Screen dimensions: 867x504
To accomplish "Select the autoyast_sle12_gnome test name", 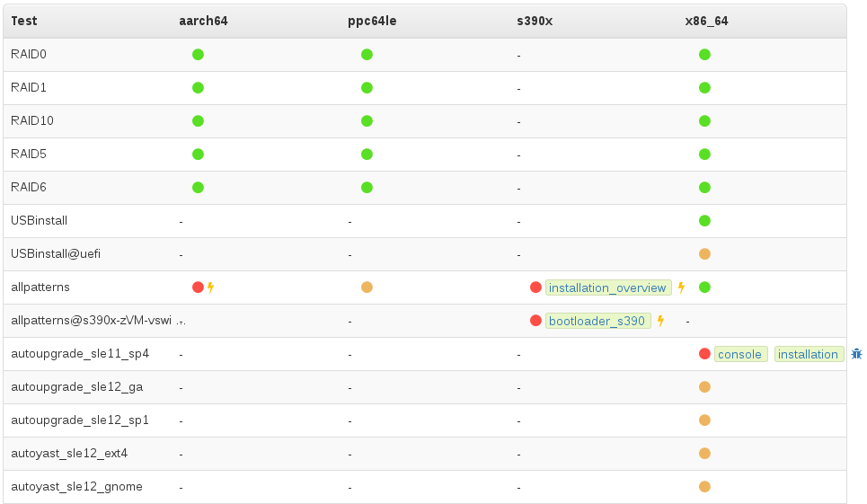I will 77,486.
